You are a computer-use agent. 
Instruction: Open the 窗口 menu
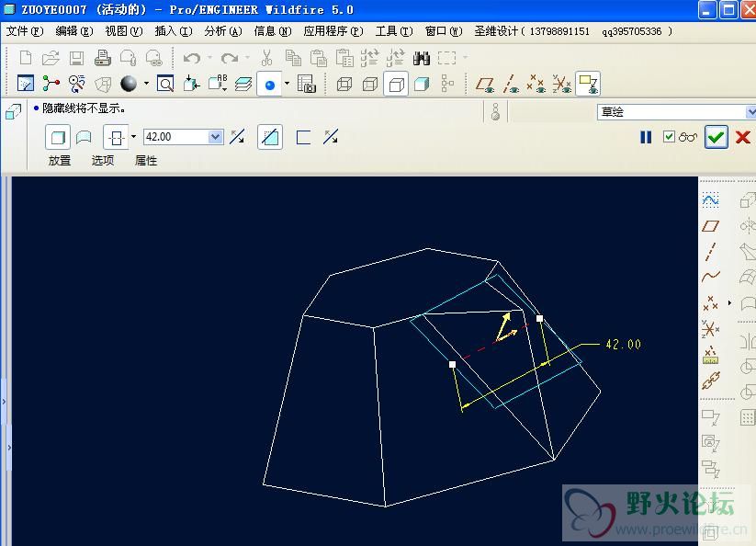444,31
